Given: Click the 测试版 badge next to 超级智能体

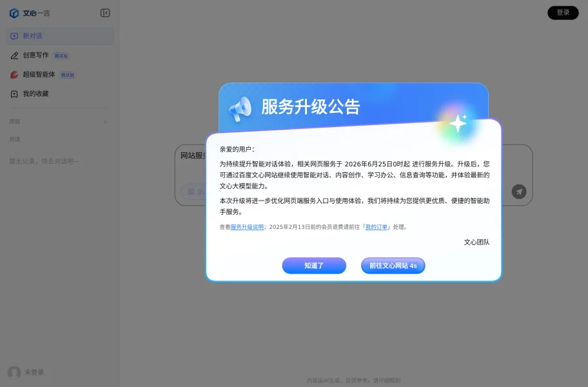Looking at the screenshot, I should click(68, 75).
